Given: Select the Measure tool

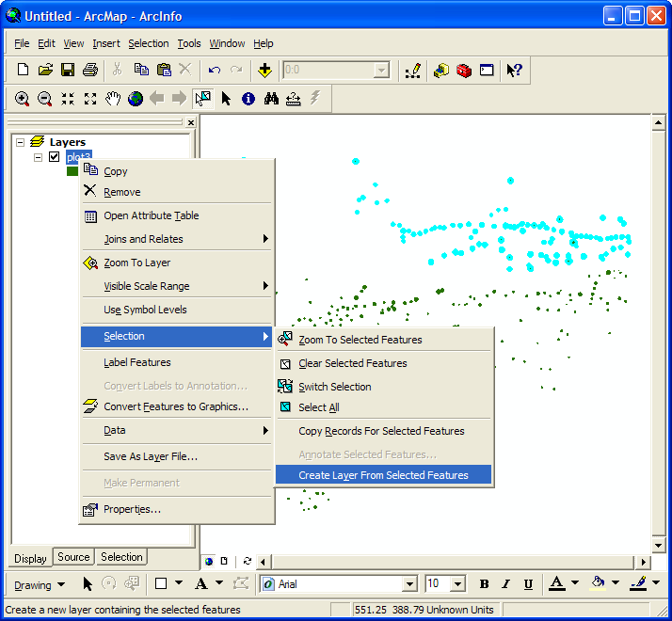Looking at the screenshot, I should pyautogui.click(x=293, y=100).
